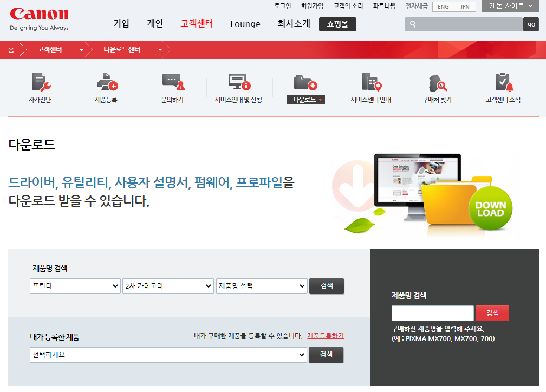546x392 pixels.
Task: Switch site language to ENG
Action: [443, 6]
